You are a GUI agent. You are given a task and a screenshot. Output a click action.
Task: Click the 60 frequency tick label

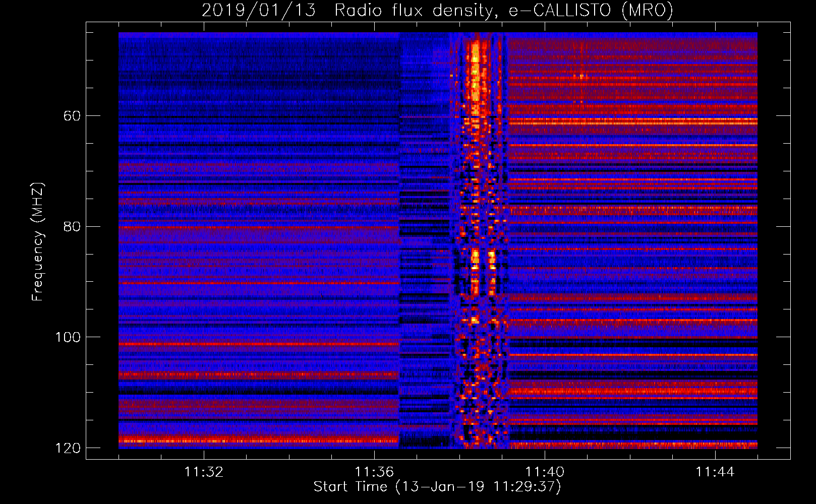(x=72, y=116)
